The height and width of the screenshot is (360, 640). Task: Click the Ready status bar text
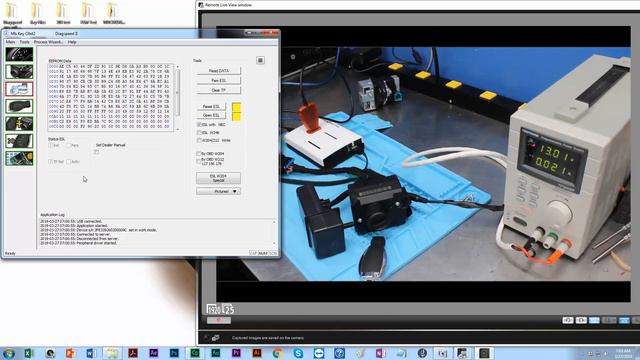coord(10,253)
